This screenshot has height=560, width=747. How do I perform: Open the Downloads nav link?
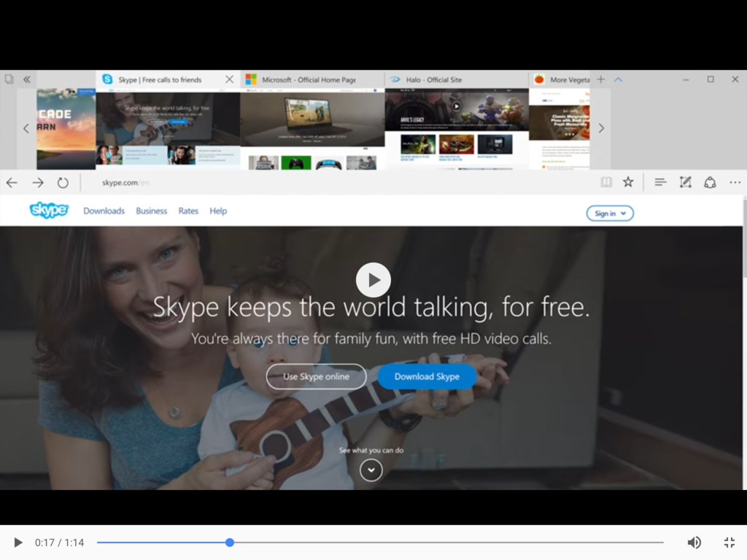pos(104,211)
